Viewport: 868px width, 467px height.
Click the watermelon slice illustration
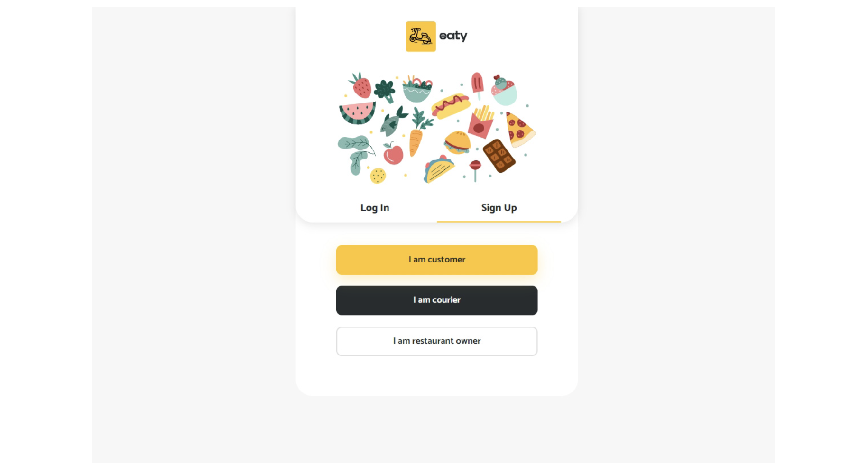pos(357,113)
